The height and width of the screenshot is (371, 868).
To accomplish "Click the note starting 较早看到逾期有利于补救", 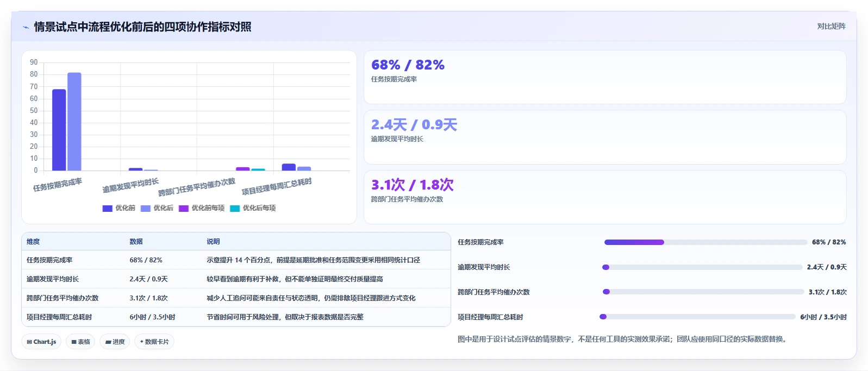I will tap(295, 279).
